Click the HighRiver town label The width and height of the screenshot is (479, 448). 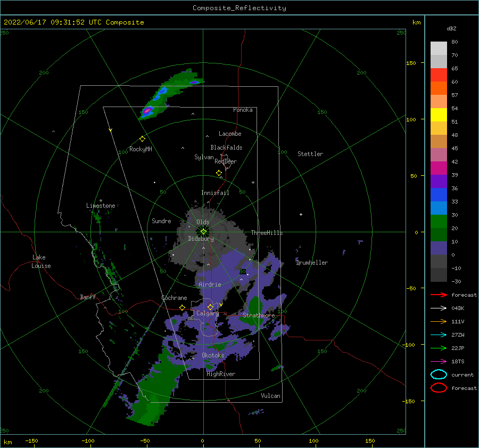click(221, 374)
